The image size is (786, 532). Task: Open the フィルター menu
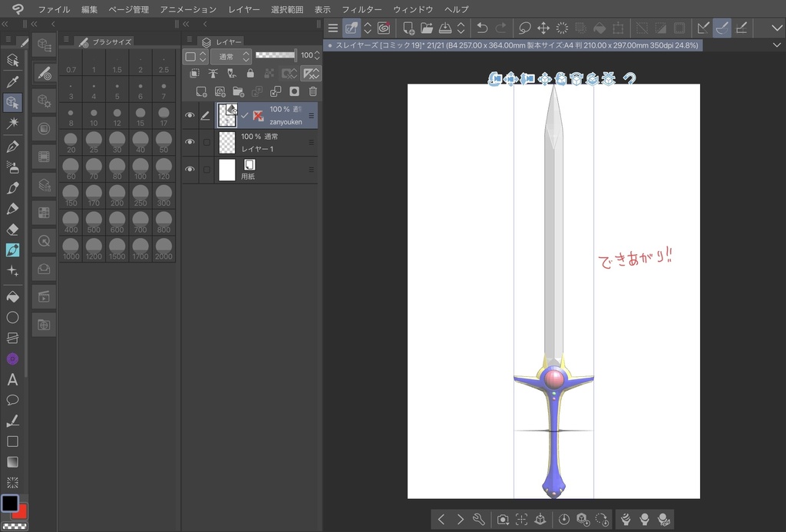point(362,9)
